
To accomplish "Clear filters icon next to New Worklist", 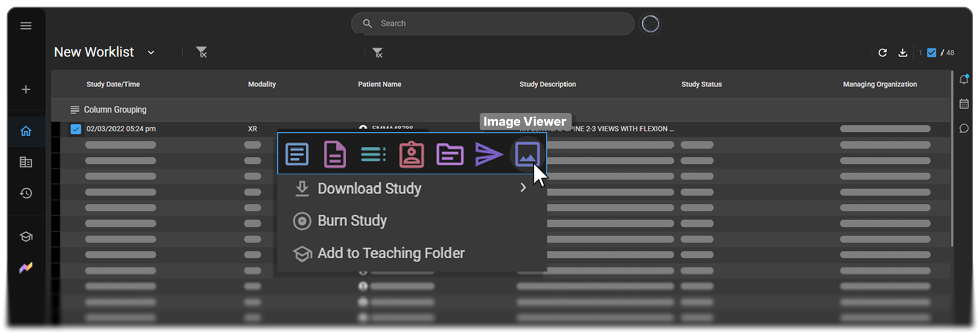I will (x=202, y=52).
